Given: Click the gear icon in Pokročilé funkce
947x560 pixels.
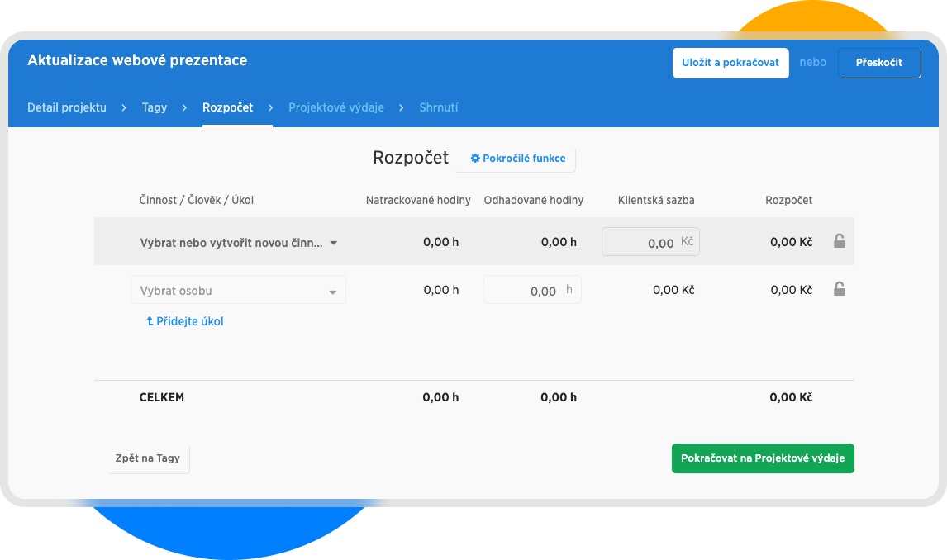Looking at the screenshot, I should (x=475, y=159).
